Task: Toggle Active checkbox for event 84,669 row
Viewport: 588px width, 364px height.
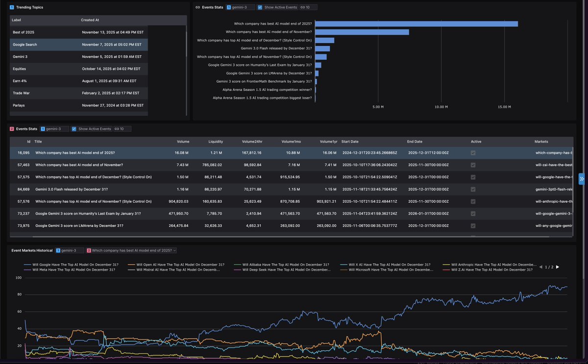Action: click(473, 189)
